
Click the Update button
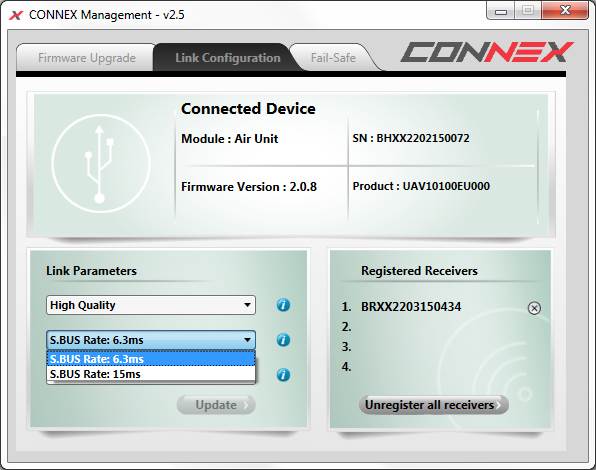click(x=216, y=405)
